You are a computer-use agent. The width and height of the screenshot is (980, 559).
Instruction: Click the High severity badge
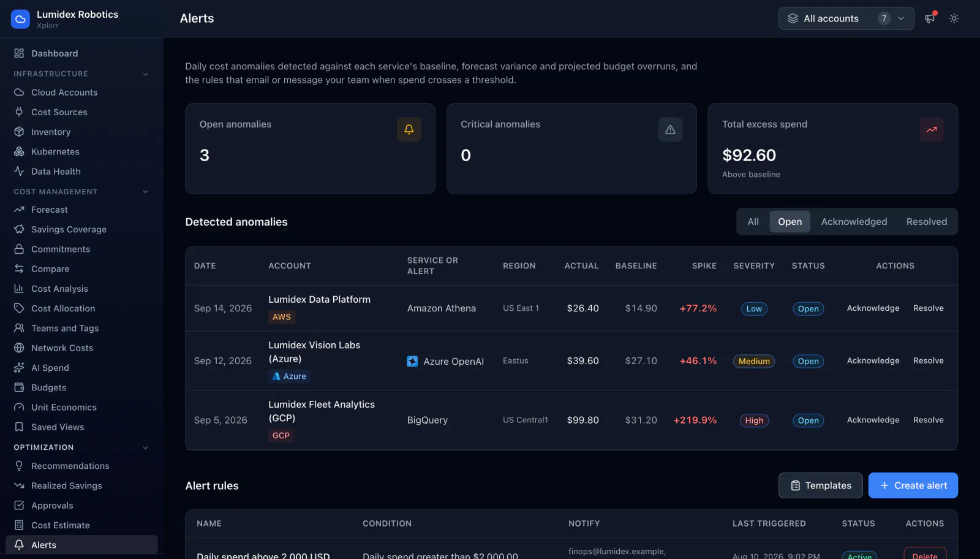coord(754,420)
